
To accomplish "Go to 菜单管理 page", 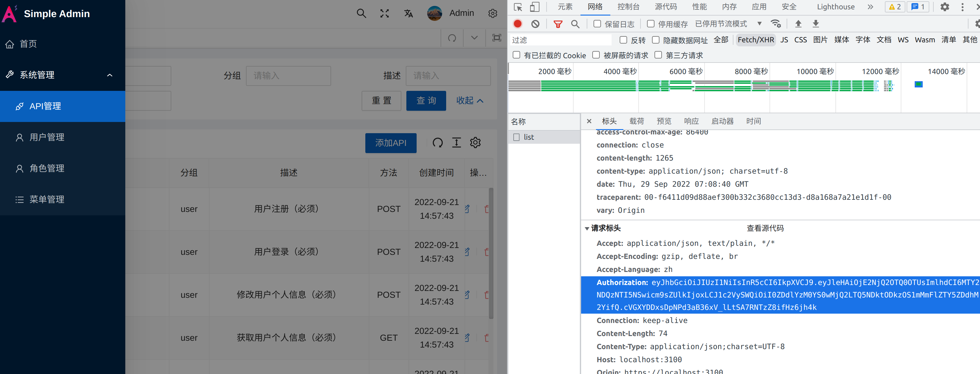I will (62, 200).
